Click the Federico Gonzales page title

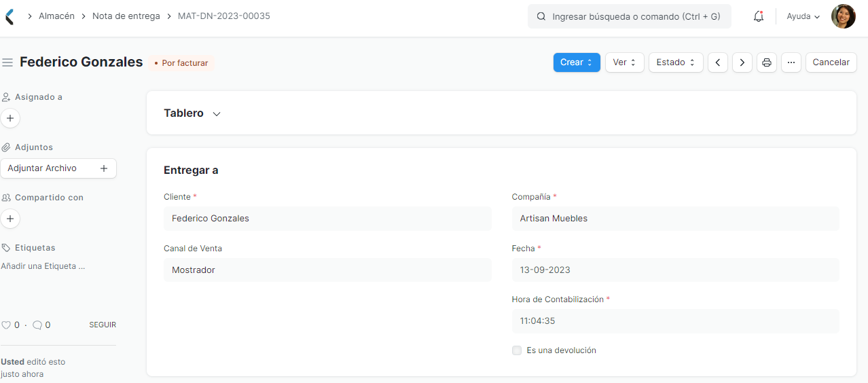pos(82,62)
